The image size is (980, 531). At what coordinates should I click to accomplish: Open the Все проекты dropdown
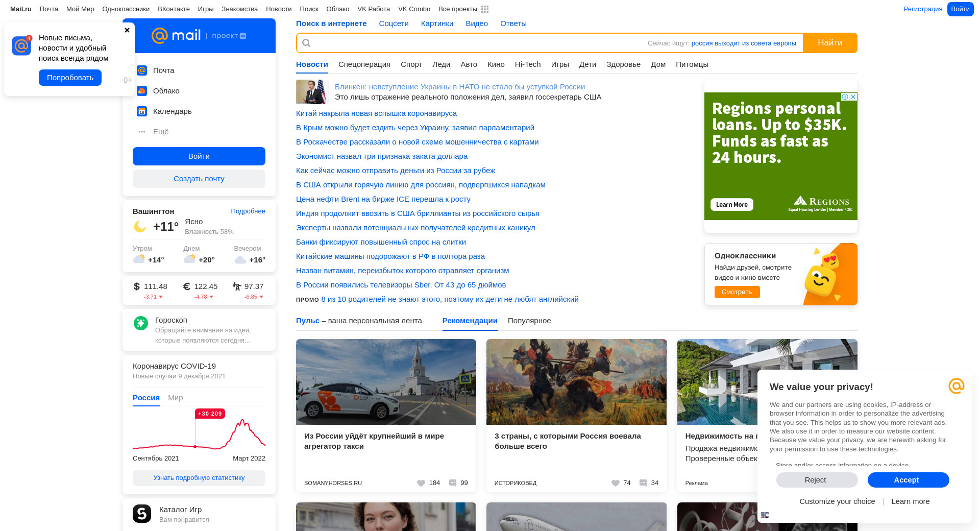click(457, 9)
